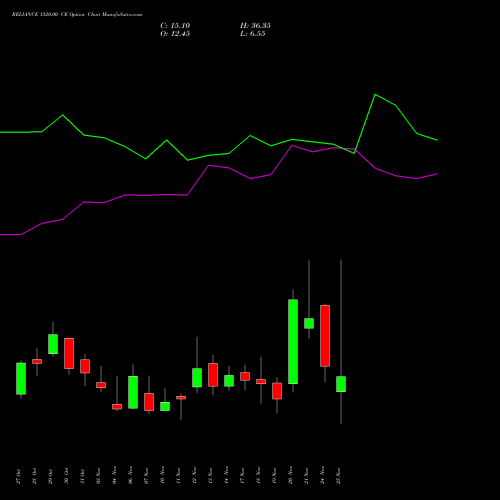500x500 pixels.
Task: Click the 07 Nov date label
Action: coord(146,476)
